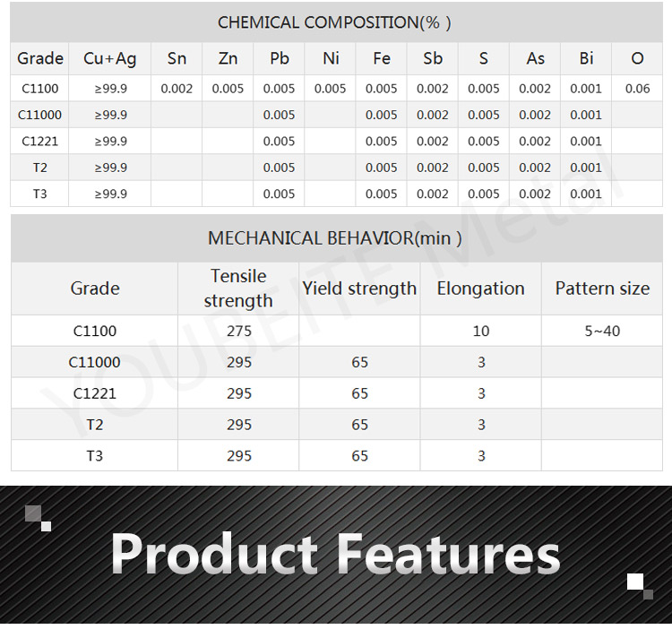Click the Yield strength column header
The image size is (672, 638).
(x=359, y=289)
